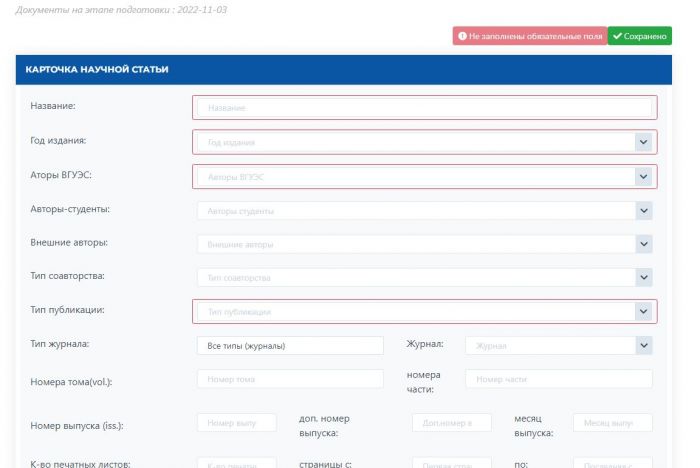Click the green Сохранено button
This screenshot has width=700, height=468.
(639, 36)
